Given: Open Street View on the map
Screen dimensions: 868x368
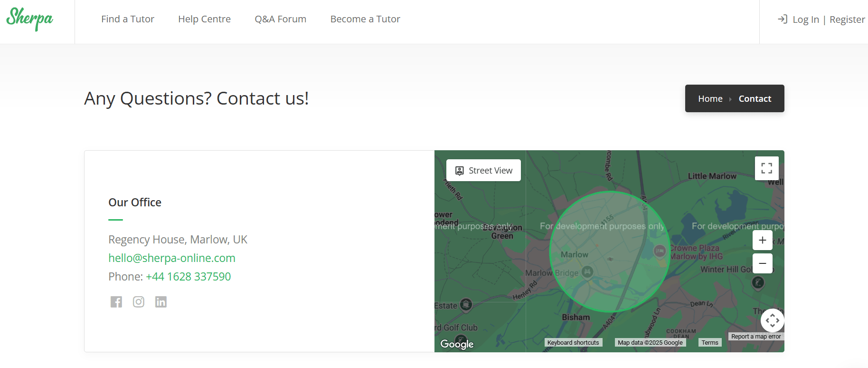Looking at the screenshot, I should (x=483, y=170).
